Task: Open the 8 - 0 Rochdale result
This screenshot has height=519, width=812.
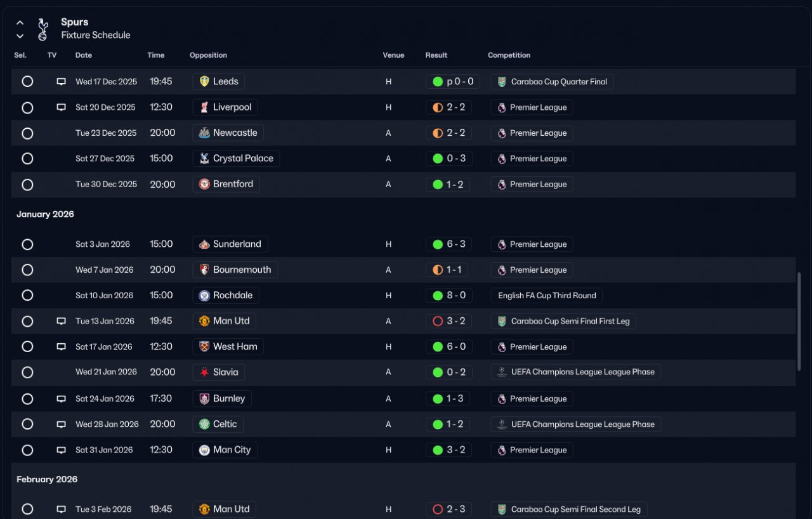Action: coord(449,296)
